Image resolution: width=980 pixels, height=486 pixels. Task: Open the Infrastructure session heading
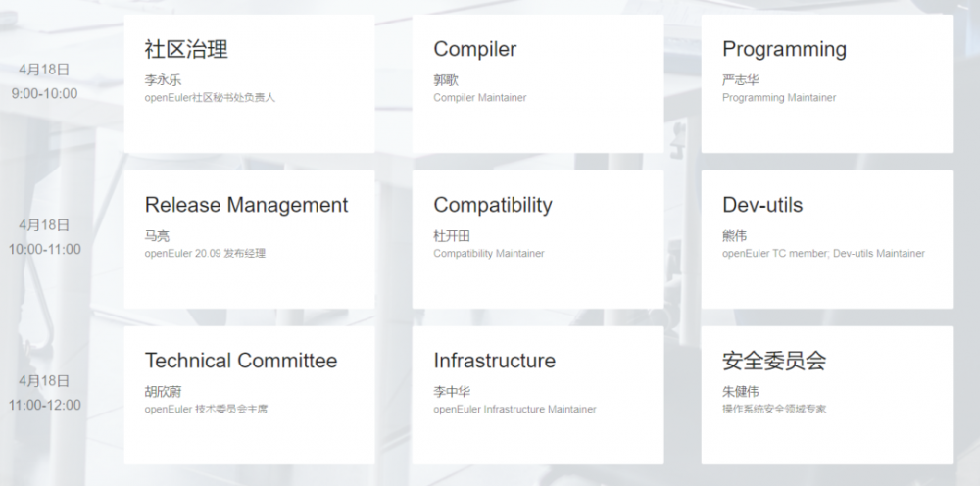click(494, 361)
